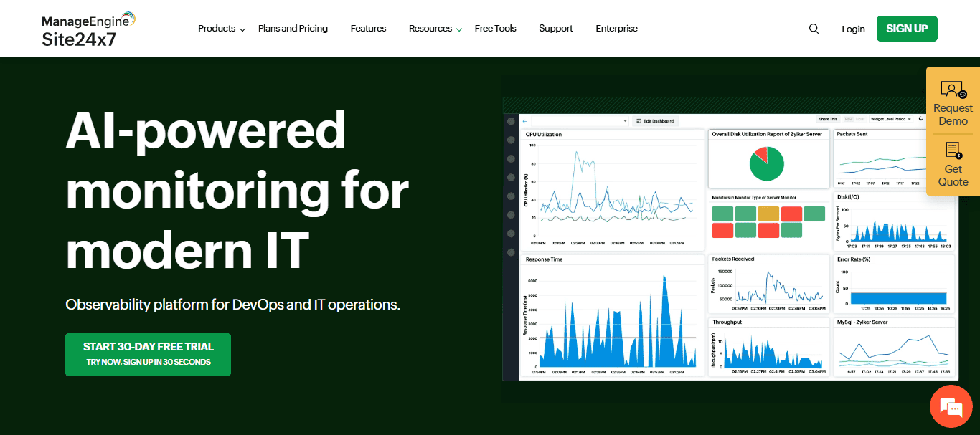980x435 pixels.
Task: Click the Request Demo icon
Action: tap(953, 90)
